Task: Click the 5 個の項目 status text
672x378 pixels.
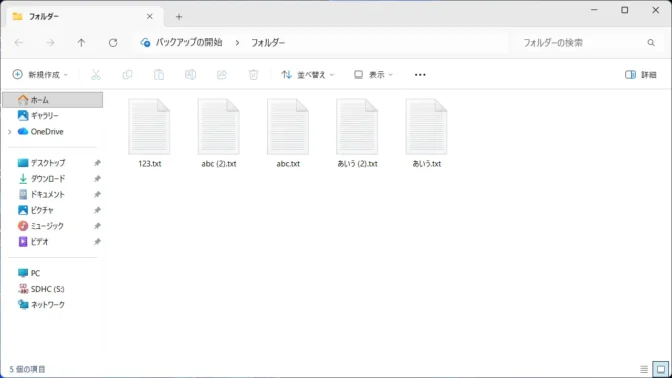Action: pos(27,369)
